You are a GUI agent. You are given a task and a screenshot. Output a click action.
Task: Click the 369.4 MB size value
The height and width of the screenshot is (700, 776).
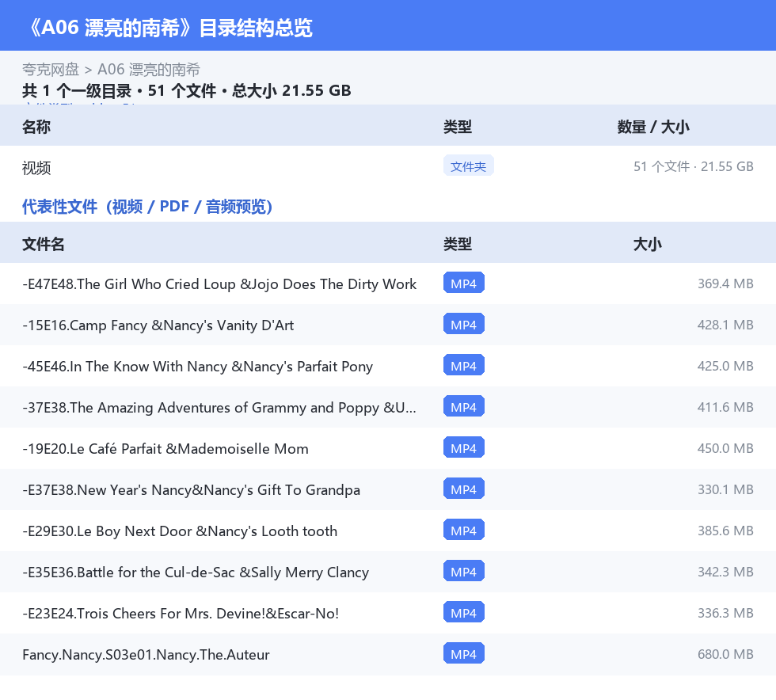point(725,283)
